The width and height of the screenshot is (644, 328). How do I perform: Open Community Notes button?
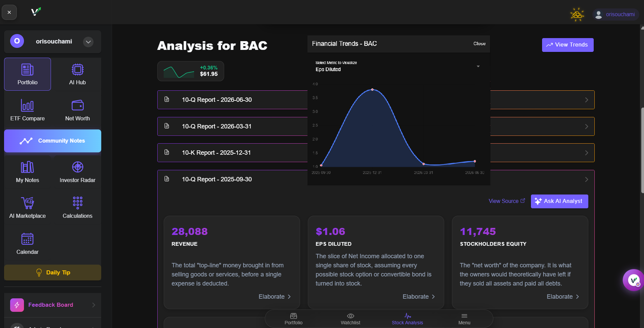53,141
